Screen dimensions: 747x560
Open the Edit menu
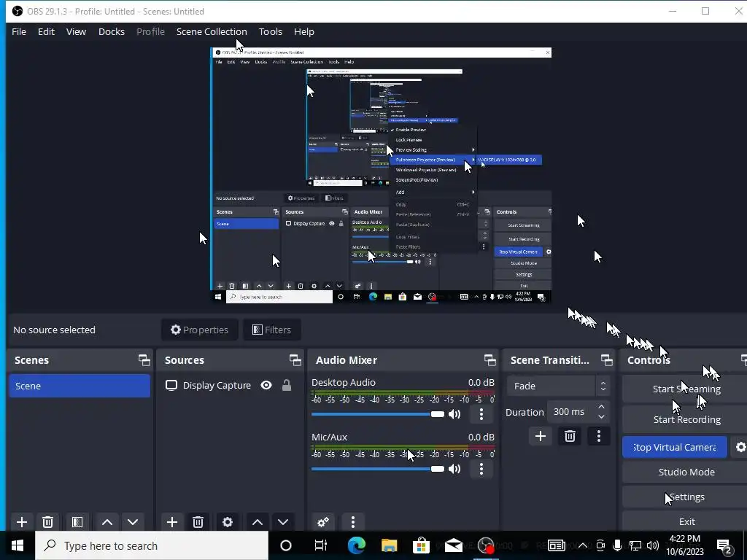[46, 31]
